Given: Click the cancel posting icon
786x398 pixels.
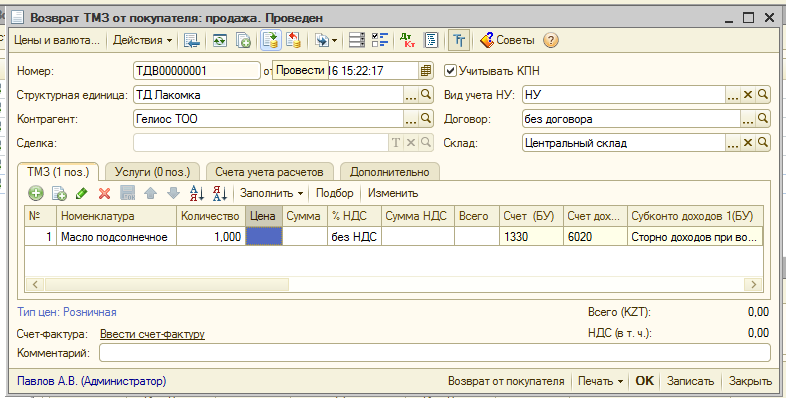Looking at the screenshot, I should coord(294,40).
